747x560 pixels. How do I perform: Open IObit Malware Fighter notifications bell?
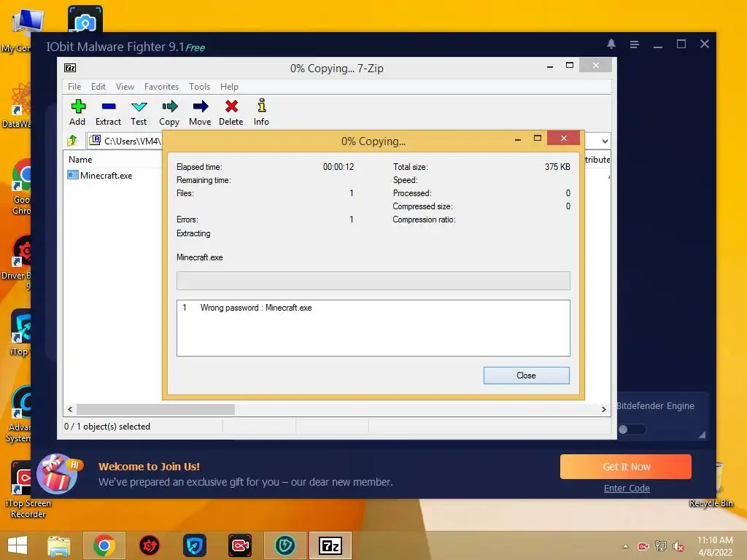click(x=611, y=44)
